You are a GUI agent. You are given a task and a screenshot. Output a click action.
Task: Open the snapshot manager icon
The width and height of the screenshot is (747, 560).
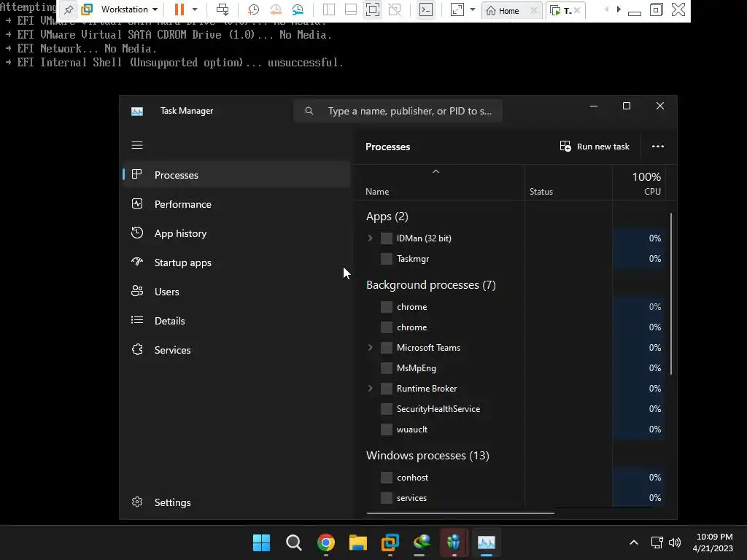tap(298, 9)
